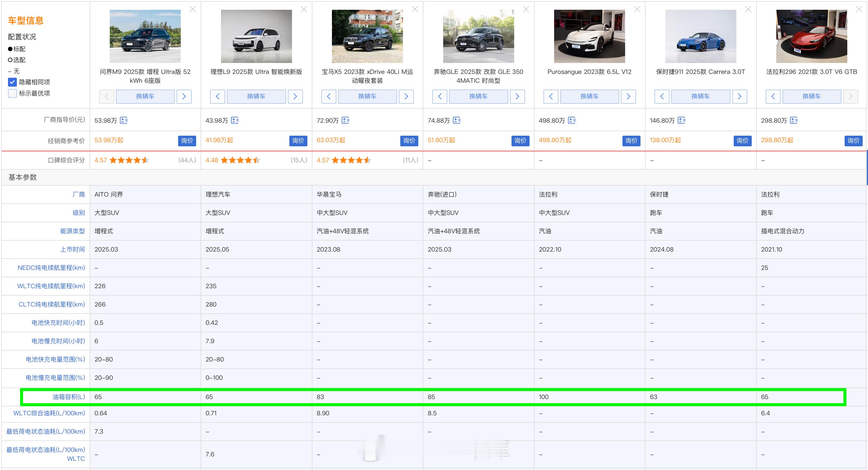Click 询价 for 63.03万起 price
868x470 pixels.
409,141
